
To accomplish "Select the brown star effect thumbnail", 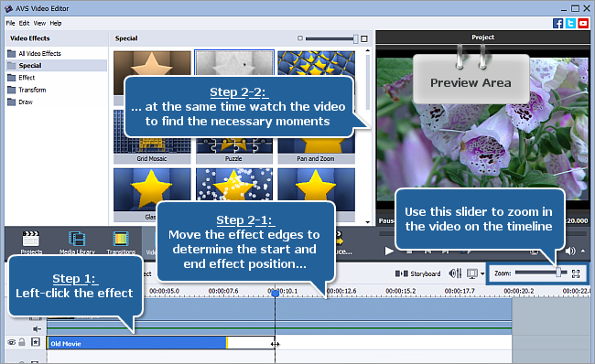I will point(152,63).
